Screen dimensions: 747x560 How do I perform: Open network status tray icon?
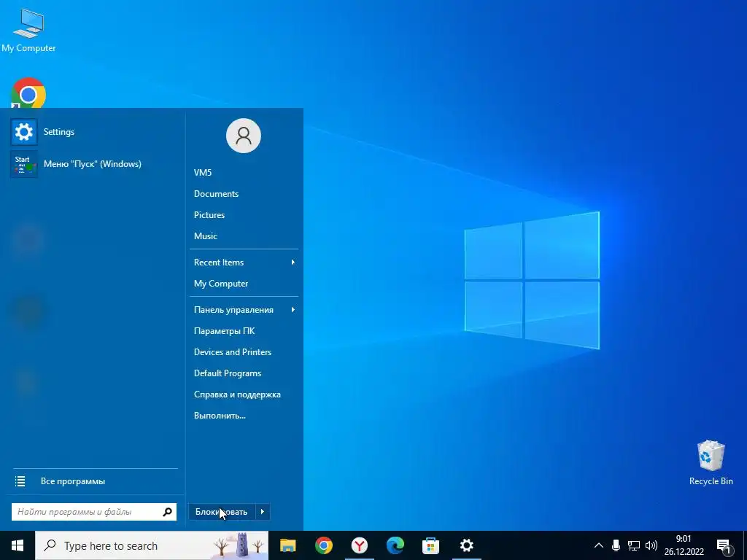(x=634, y=545)
